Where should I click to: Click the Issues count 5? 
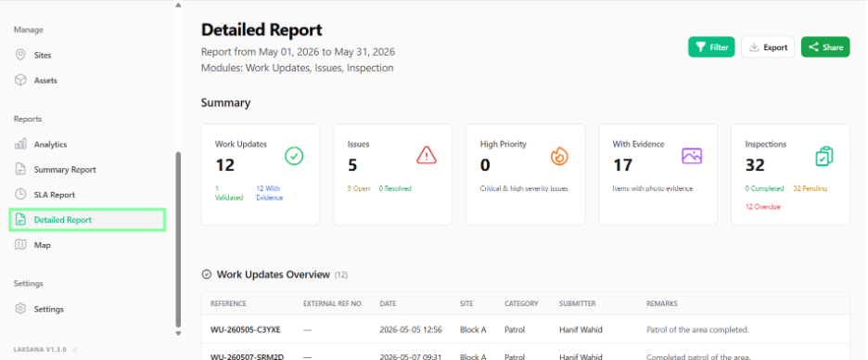click(x=352, y=165)
